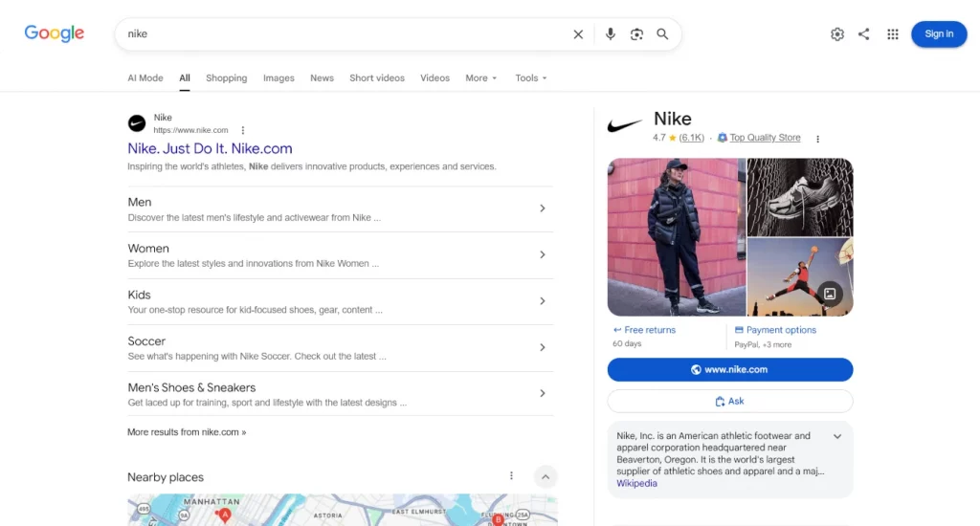Click the Nearby places map
980x526 pixels.
tap(343, 510)
